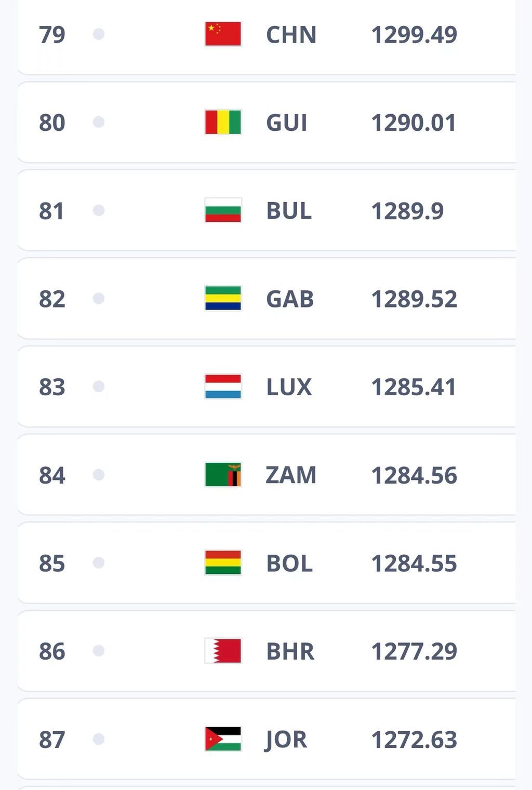This screenshot has height=790, width=532.
Task: Click the Gabon flag icon
Action: [x=223, y=299]
